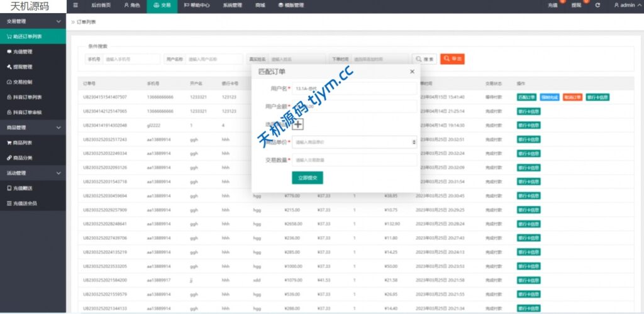Image resolution: width=644 pixels, height=314 pixels.
Task: Click the refresh icon in top bar
Action: pos(597,5)
